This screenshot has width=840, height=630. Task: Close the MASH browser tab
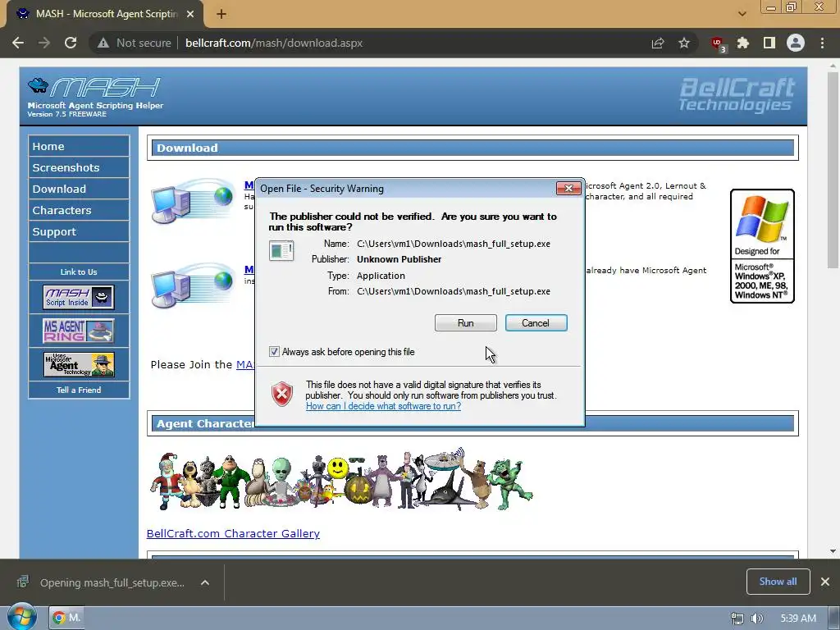(190, 14)
